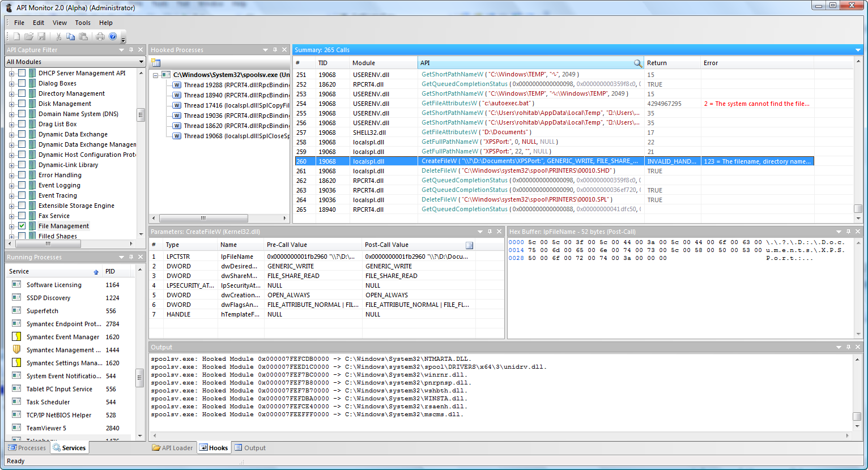The image size is (868, 470).
Task: Click the Open folder toolbar icon
Action: [29, 36]
